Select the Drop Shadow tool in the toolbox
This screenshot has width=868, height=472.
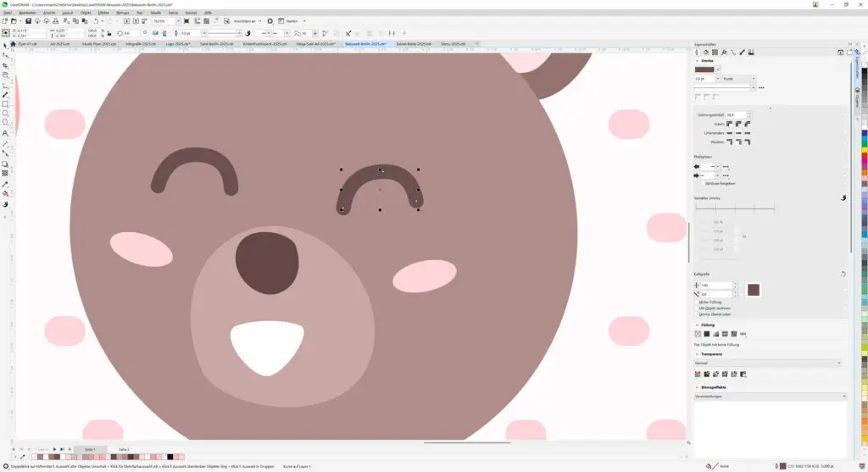click(6, 164)
